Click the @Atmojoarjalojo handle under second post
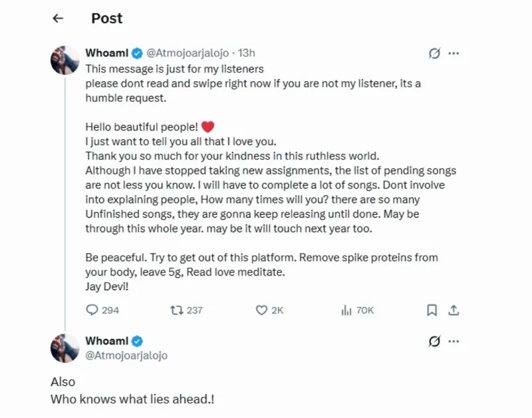This screenshot has height=418, width=532. (x=126, y=355)
